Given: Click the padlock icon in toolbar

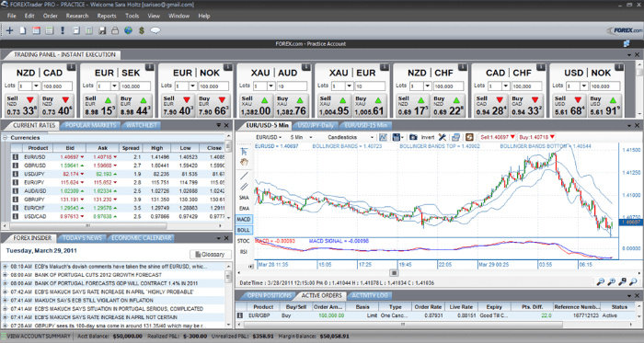Looking at the screenshot, I should pyautogui.click(x=115, y=30).
